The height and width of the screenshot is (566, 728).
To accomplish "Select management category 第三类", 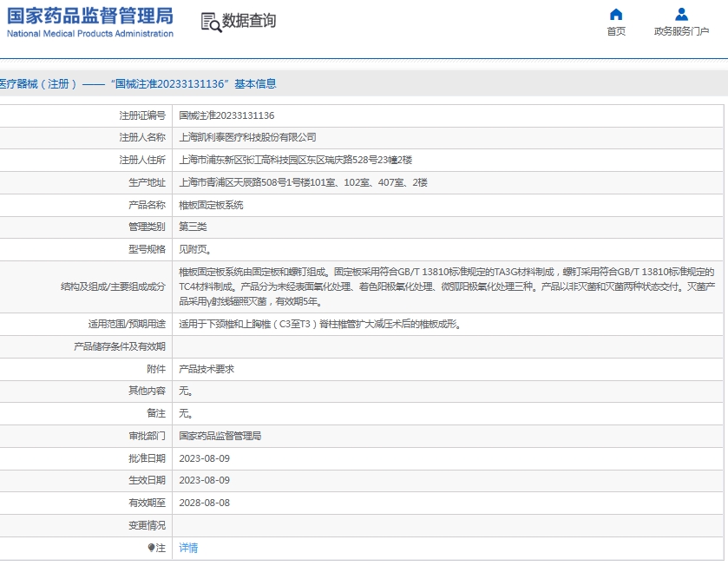I will click(193, 227).
